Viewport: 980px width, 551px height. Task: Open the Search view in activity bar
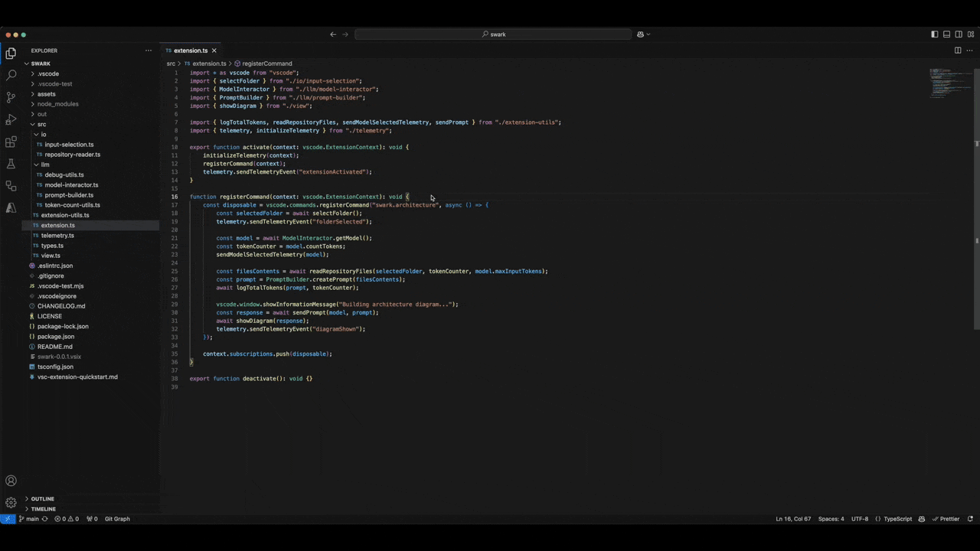[11, 75]
